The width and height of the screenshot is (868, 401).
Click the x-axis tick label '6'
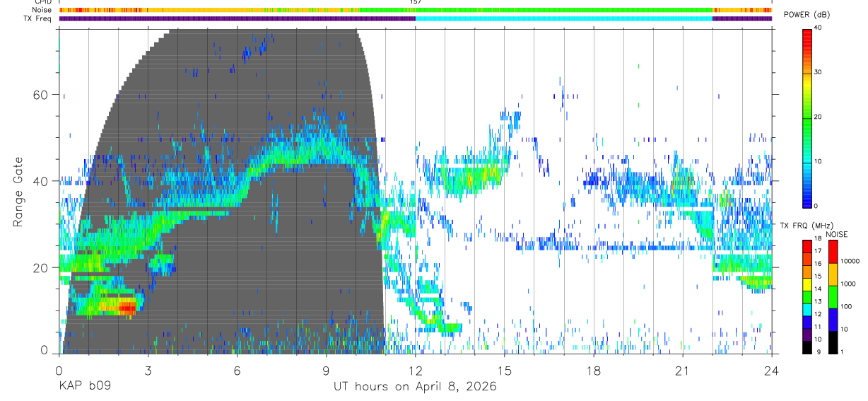click(237, 371)
